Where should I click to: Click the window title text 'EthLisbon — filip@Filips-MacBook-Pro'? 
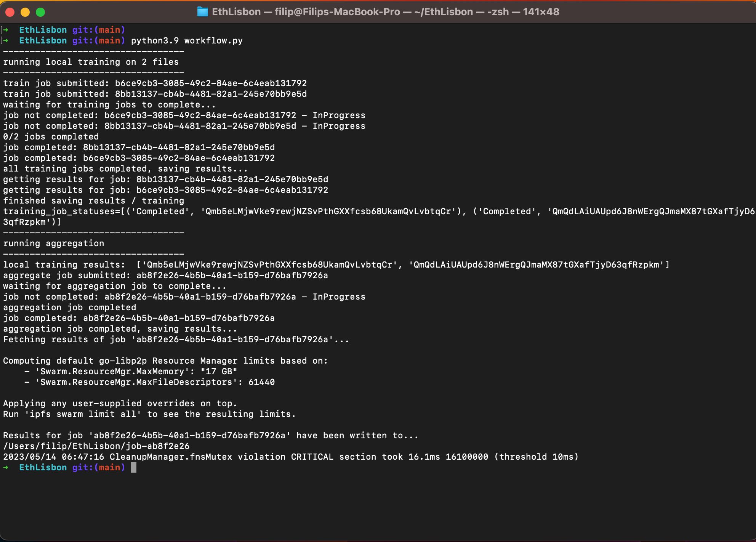[306, 12]
